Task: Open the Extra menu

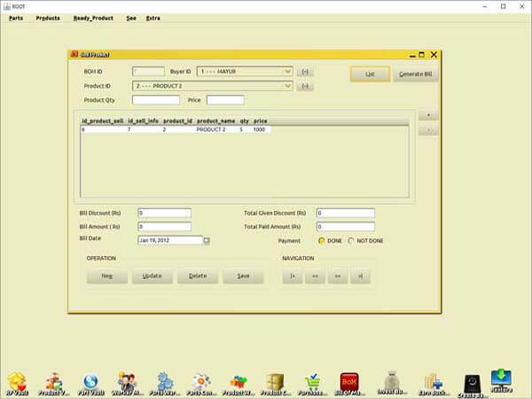Action: point(153,18)
